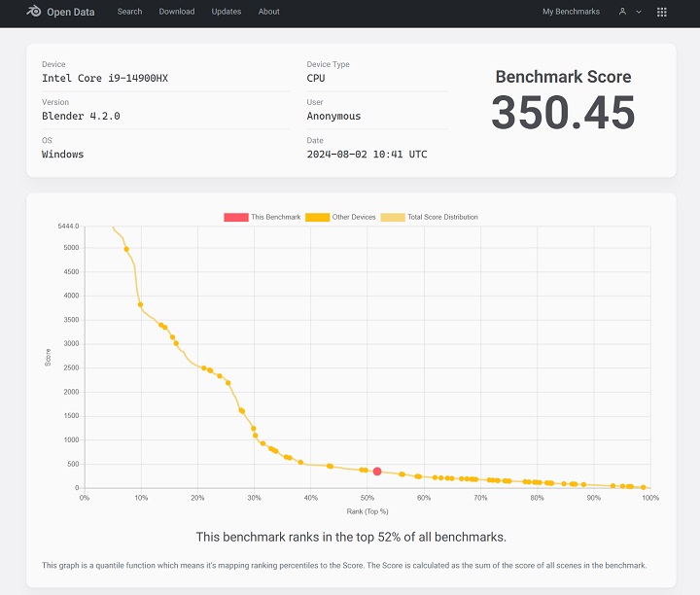This screenshot has height=595, width=700.
Task: Click the Total Score Distribution legend label
Action: tap(442, 217)
